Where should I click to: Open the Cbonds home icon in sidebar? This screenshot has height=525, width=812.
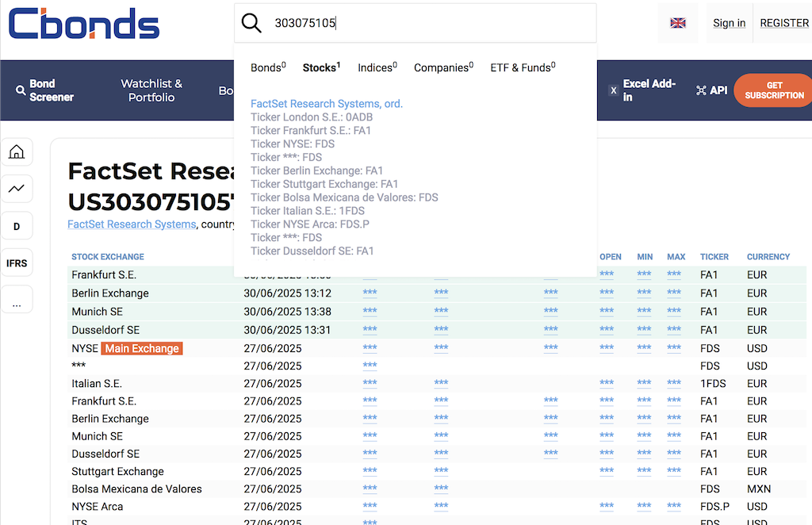(x=17, y=151)
